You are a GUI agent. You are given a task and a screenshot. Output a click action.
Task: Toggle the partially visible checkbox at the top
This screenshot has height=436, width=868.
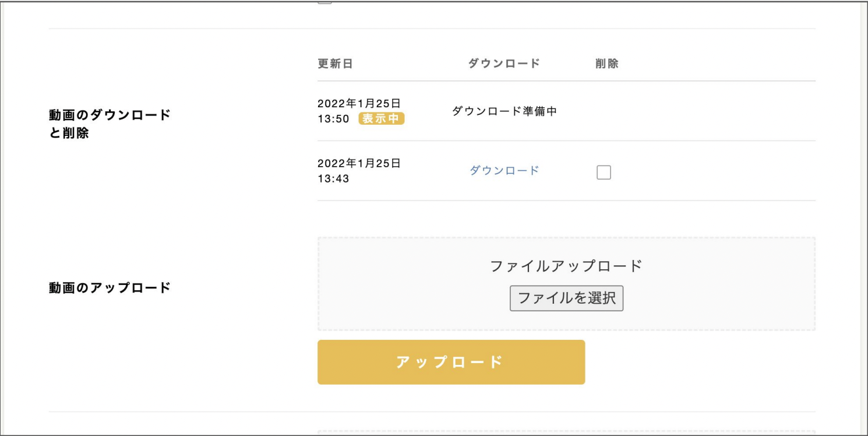click(x=324, y=2)
